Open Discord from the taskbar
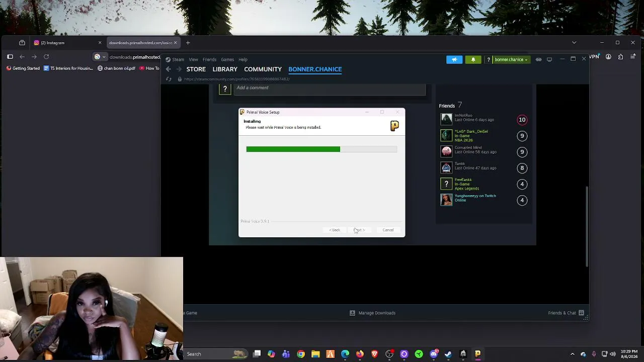The height and width of the screenshot is (362, 644). (x=434, y=354)
